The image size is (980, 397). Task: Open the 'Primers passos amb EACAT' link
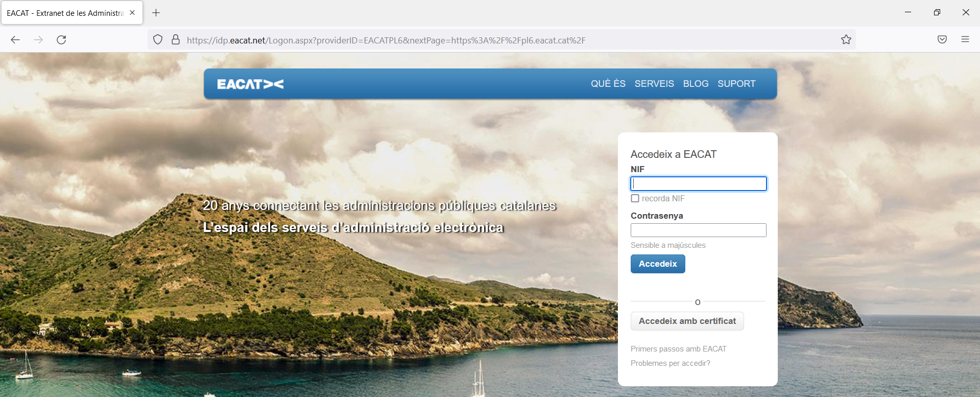pyautogui.click(x=679, y=349)
